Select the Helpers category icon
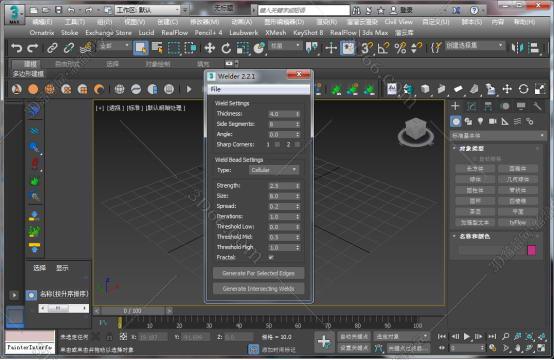The image size is (554, 360). (x=505, y=122)
